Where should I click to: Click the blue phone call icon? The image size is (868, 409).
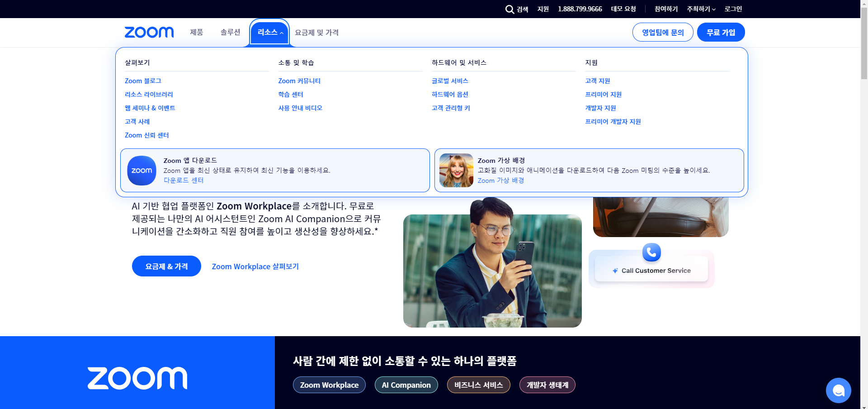coord(651,252)
